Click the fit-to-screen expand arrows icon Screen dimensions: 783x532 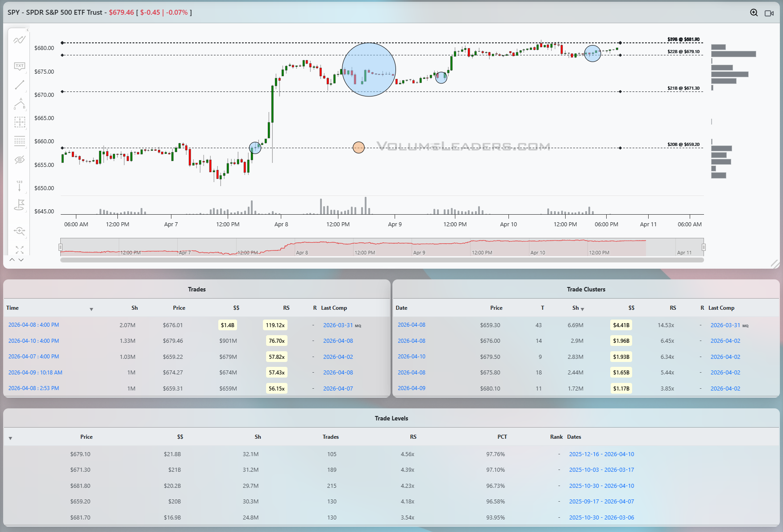19,249
